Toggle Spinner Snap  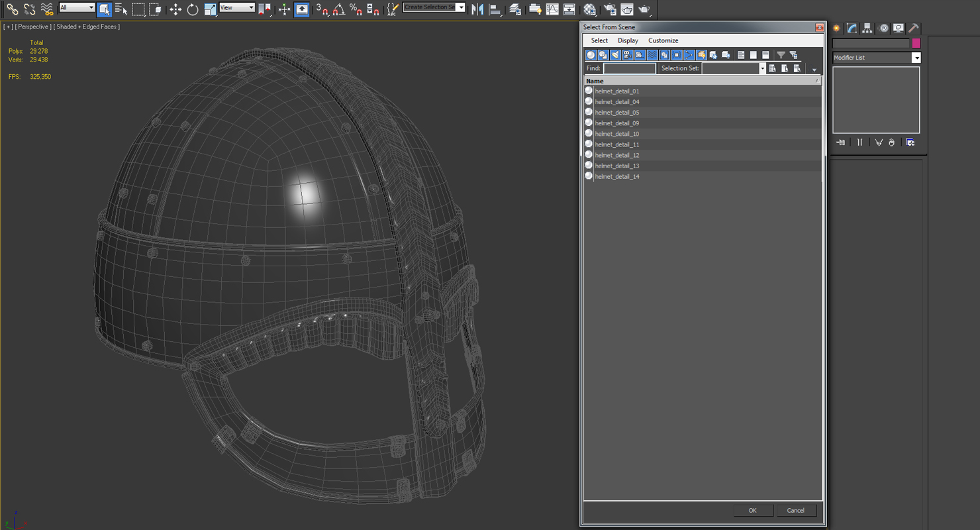[373, 9]
